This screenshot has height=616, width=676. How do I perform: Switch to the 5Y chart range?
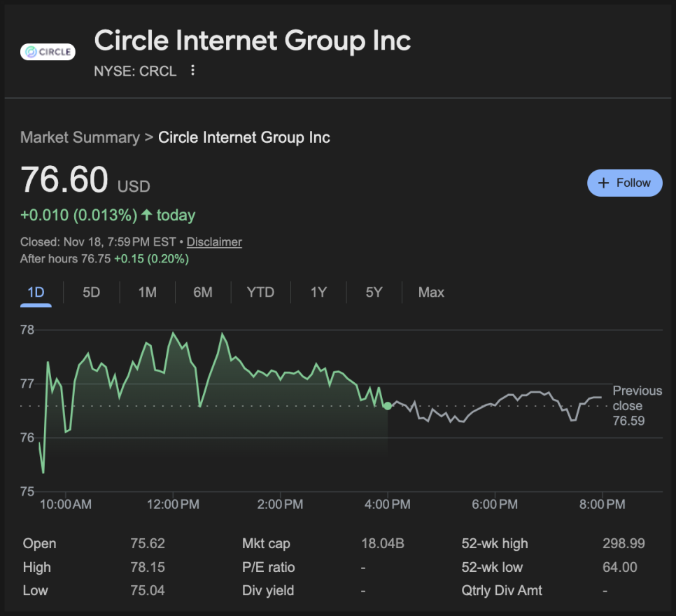tap(374, 293)
